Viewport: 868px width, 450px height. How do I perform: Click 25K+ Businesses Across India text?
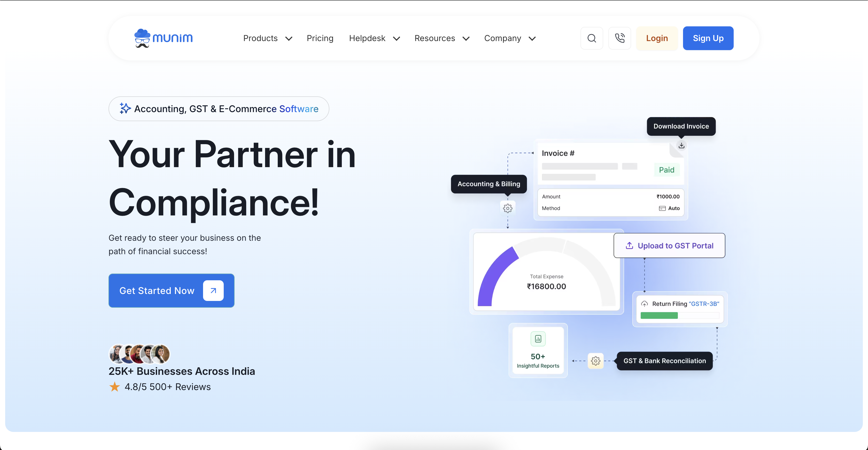tap(182, 371)
